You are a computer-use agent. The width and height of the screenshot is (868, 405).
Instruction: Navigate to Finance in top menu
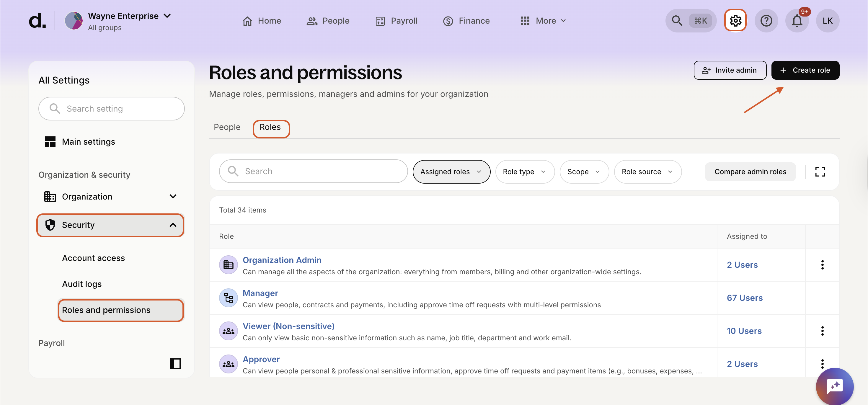click(466, 21)
